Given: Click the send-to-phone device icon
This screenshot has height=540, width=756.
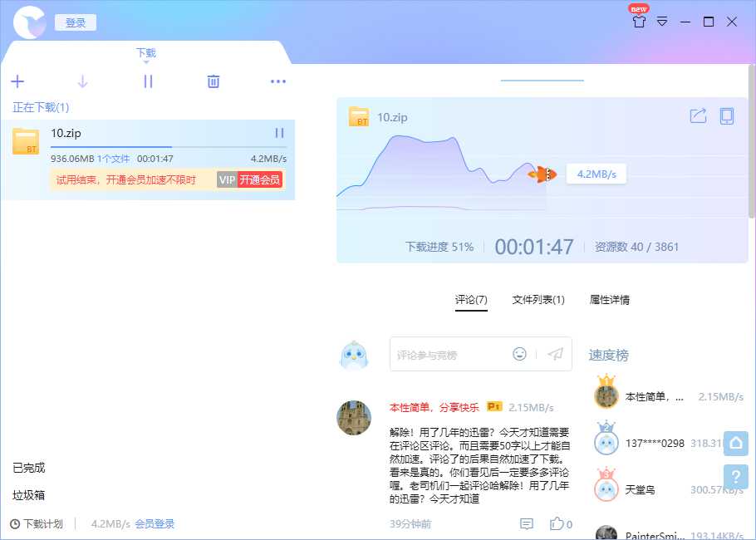Looking at the screenshot, I should pos(727,116).
